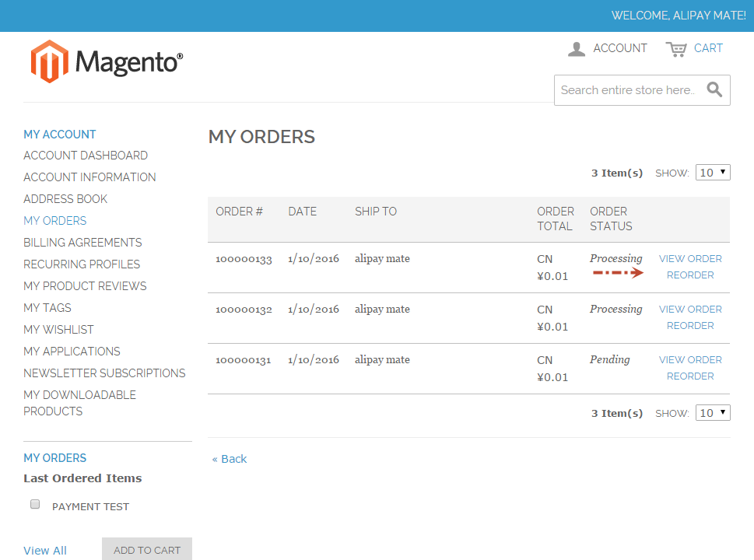Viewport: 754px width, 560px height.
Task: Select My Orders in sidebar menu
Action: pyautogui.click(x=54, y=221)
